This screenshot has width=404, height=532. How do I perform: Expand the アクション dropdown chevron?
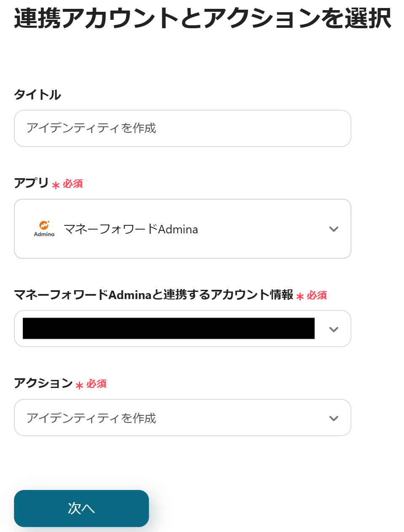click(334, 418)
